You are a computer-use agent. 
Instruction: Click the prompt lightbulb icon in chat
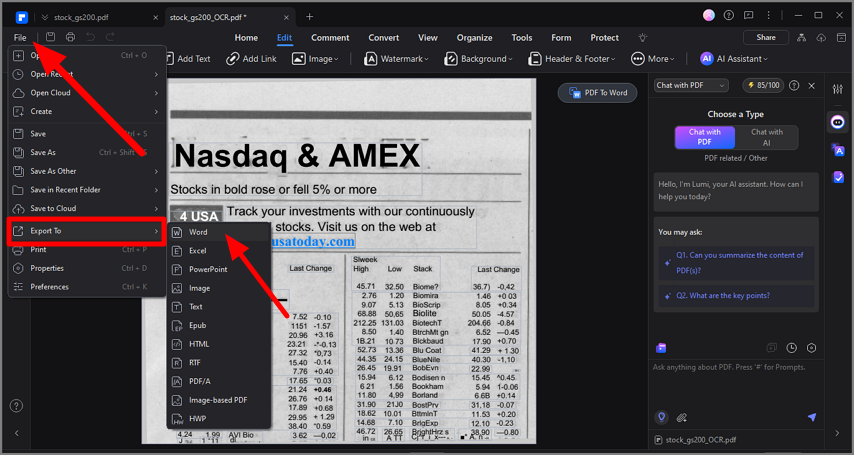coord(661,417)
